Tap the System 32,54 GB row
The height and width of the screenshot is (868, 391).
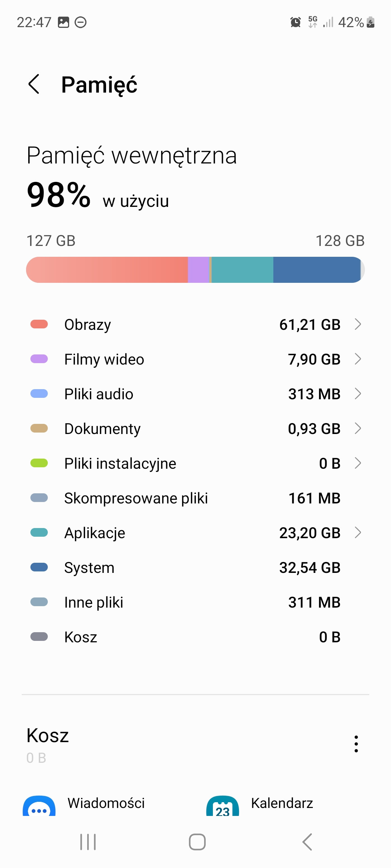tap(195, 567)
